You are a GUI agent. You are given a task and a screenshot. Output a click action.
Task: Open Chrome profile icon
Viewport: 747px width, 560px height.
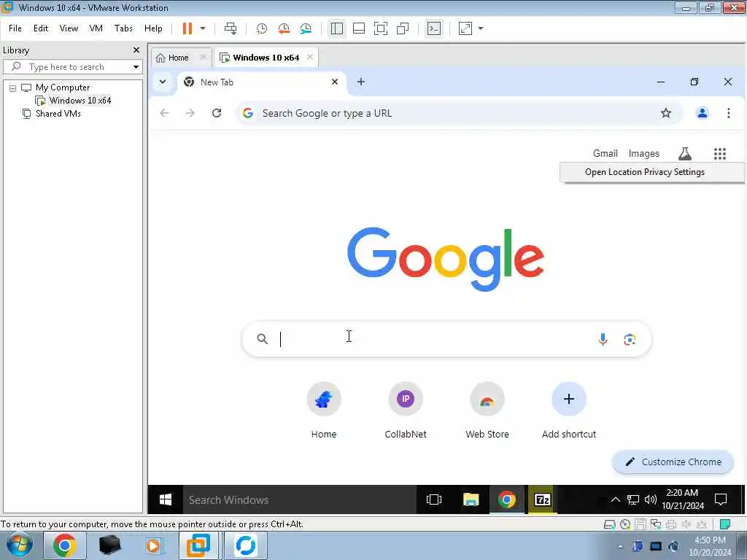pyautogui.click(x=703, y=113)
